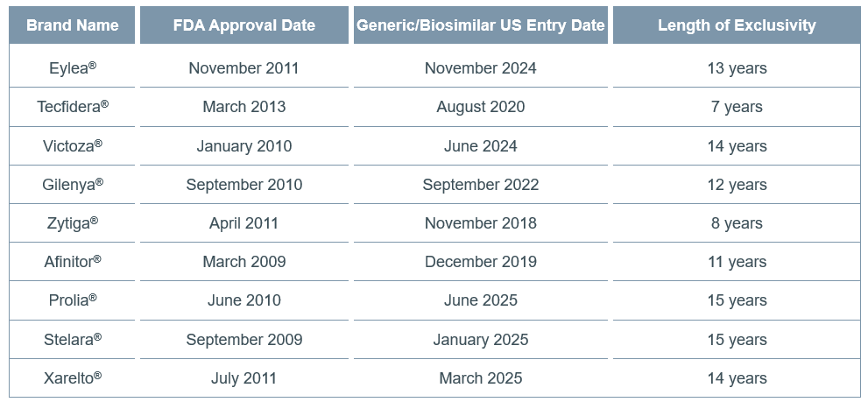Select the Length of Exclusivity header

[737, 25]
